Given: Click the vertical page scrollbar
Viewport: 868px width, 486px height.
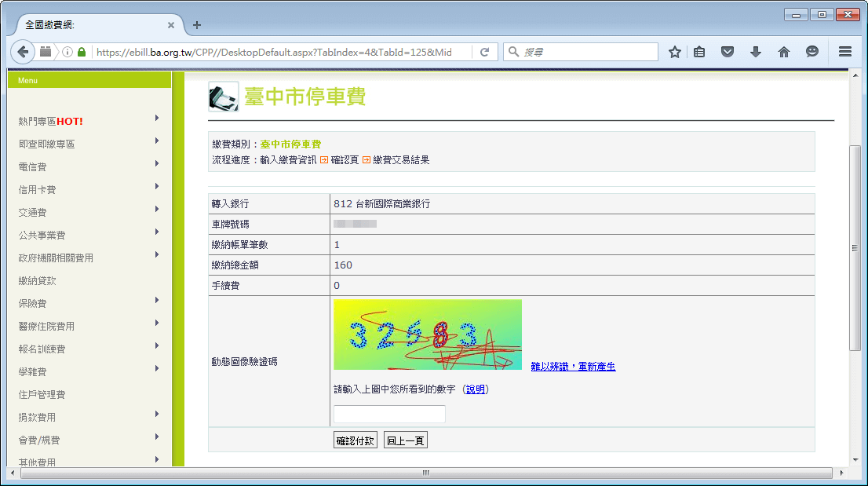Looking at the screenshot, I should coord(855,247).
